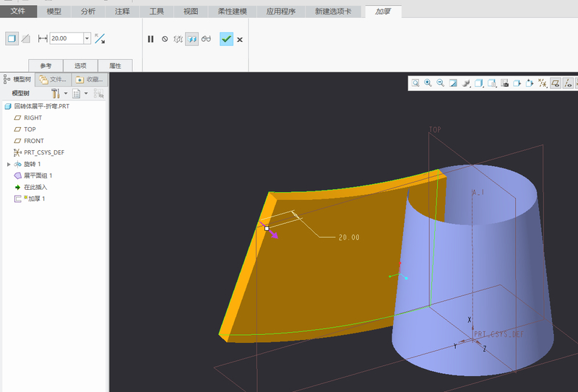578x392 pixels.
Task: Select the RIGHT datum plane
Action: click(28, 118)
